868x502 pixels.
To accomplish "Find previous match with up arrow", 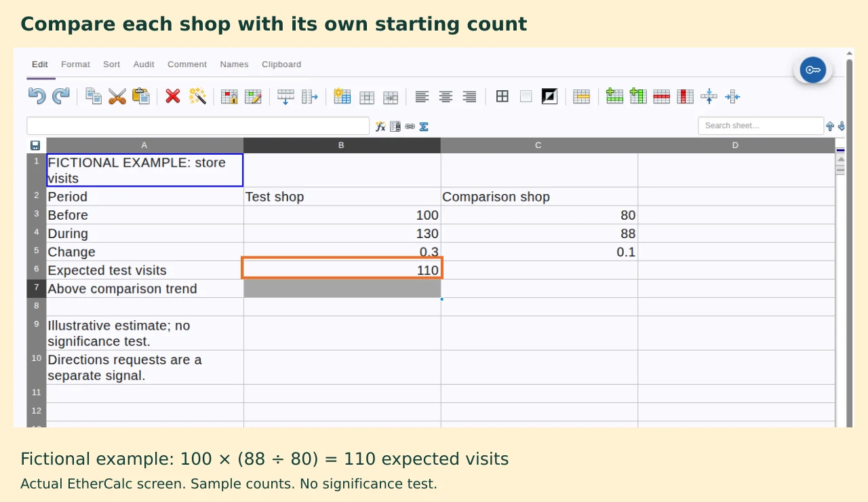I will (830, 126).
